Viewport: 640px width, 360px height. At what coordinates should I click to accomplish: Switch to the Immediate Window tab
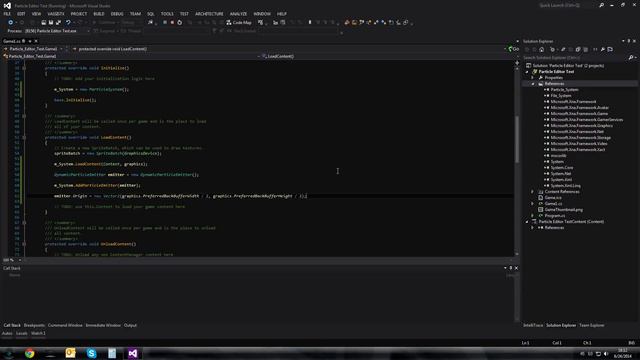tap(103, 325)
